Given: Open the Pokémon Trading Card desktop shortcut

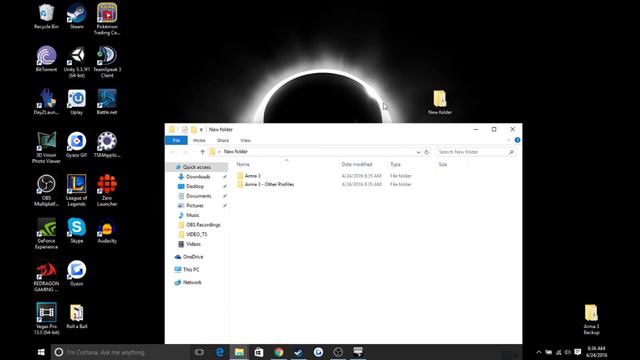Looking at the screenshot, I should (107, 19).
